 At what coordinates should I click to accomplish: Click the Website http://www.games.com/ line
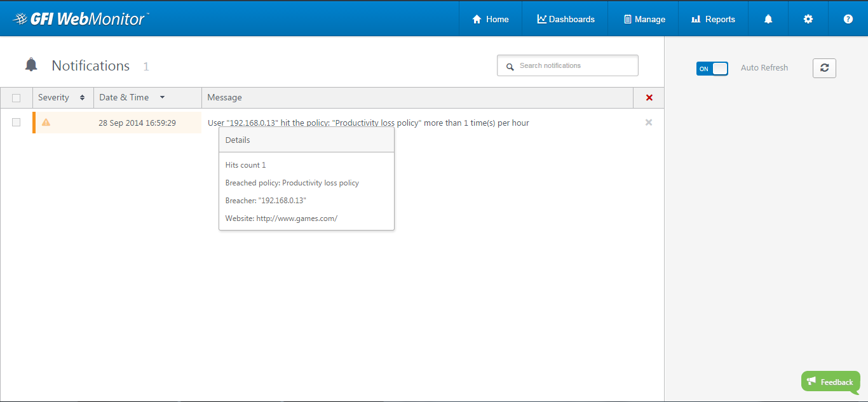[281, 218]
